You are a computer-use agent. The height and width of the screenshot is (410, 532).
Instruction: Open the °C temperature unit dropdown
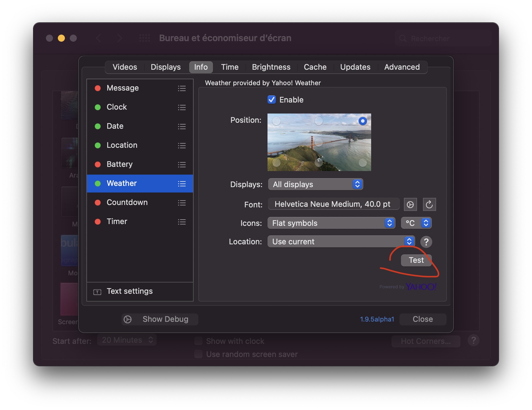click(416, 223)
